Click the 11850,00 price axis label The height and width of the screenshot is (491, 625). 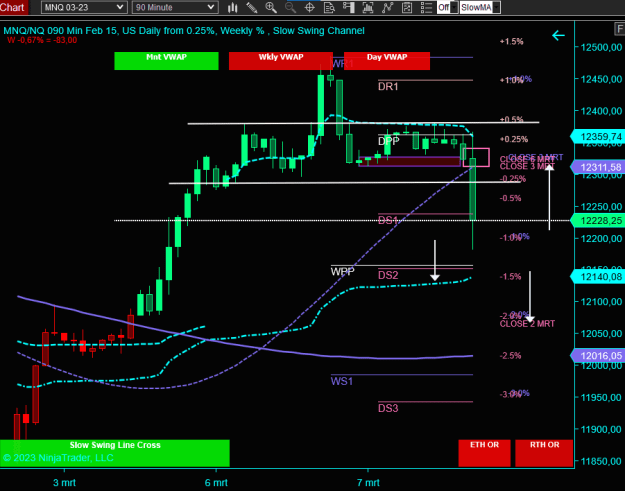601,461
